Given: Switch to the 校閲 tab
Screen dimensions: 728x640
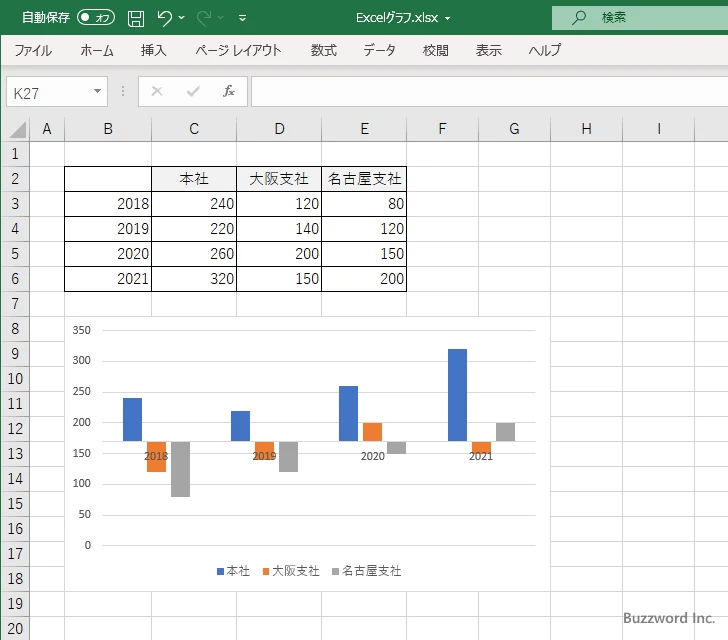Looking at the screenshot, I should pyautogui.click(x=436, y=50).
